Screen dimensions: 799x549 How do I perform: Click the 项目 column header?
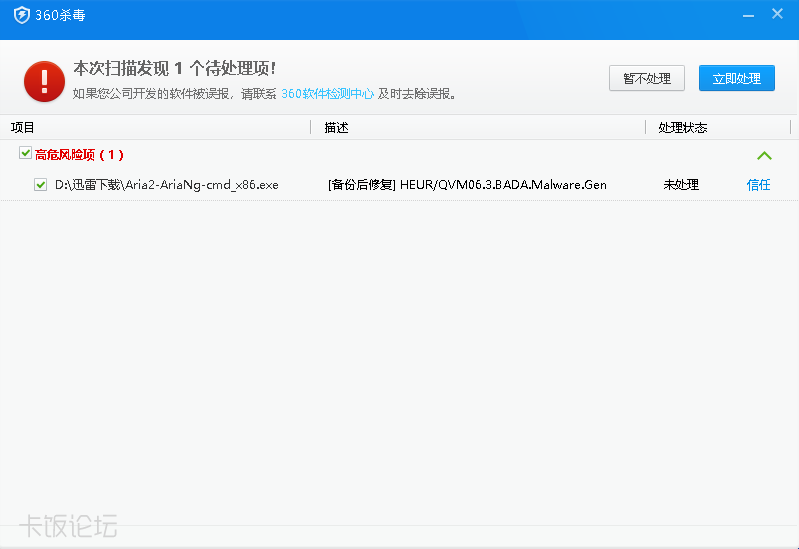click(22, 128)
